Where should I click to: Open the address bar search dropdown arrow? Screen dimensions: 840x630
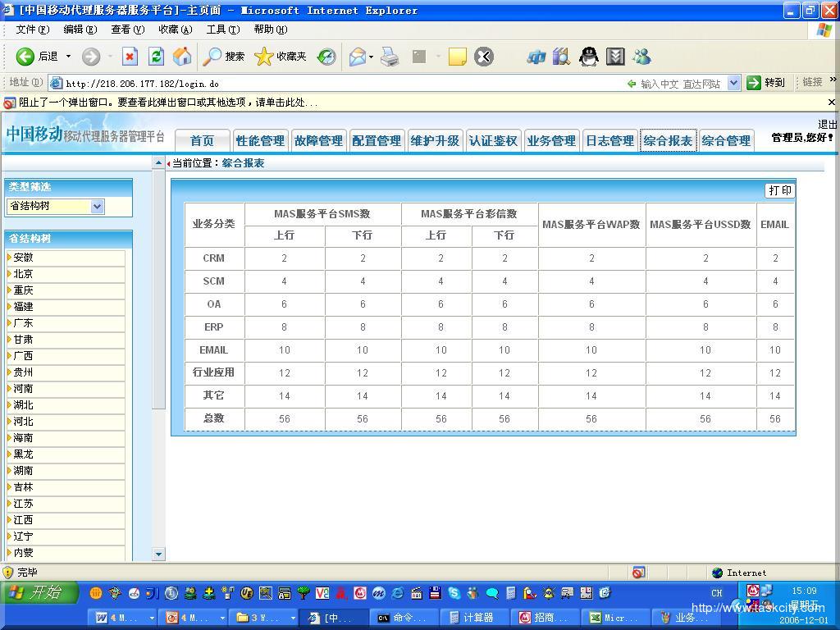(733, 83)
